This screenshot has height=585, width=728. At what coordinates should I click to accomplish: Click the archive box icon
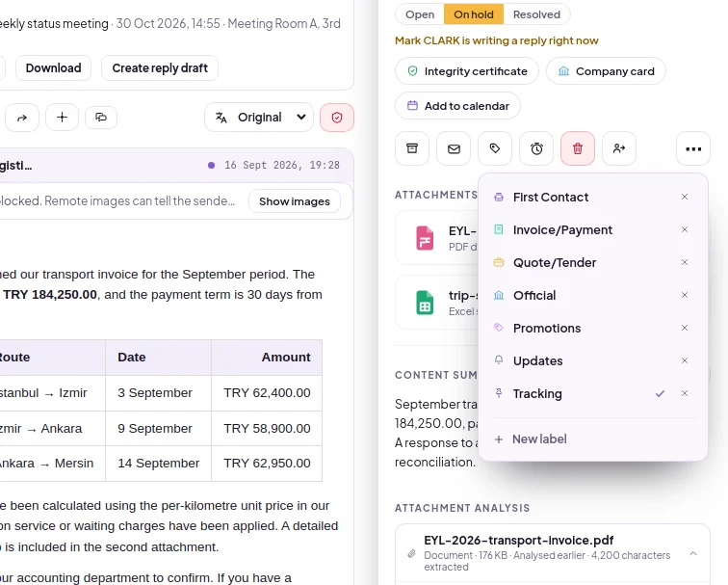(412, 148)
